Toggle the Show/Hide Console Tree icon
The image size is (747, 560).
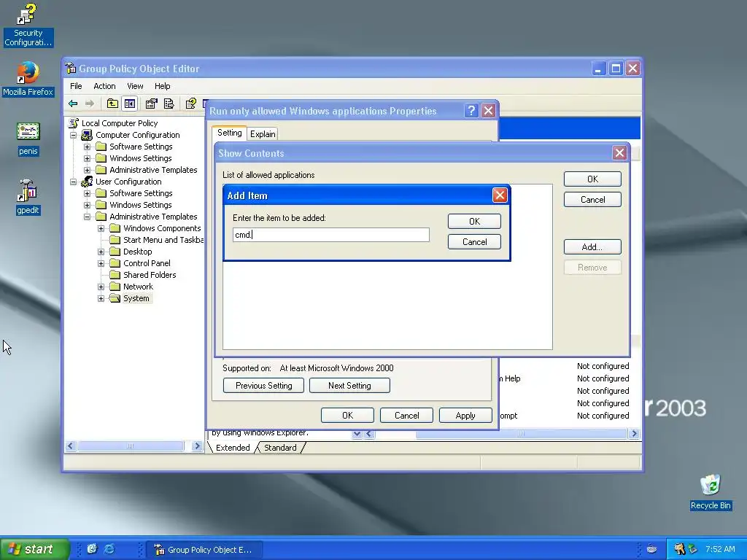click(x=130, y=104)
